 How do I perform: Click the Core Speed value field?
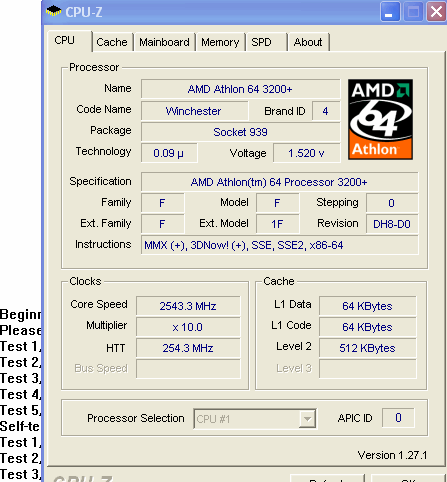(188, 306)
